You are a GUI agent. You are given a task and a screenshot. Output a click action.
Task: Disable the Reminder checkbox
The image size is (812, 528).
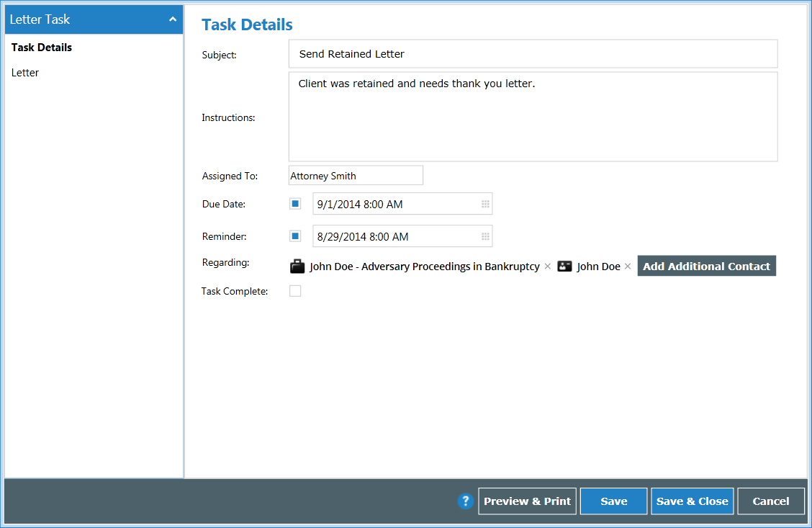(x=295, y=236)
